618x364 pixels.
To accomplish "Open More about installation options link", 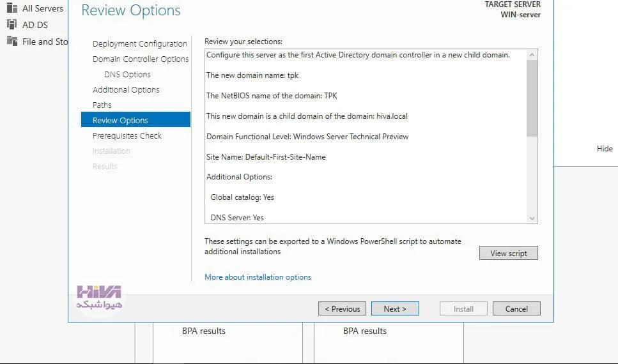I will coord(258,277).
